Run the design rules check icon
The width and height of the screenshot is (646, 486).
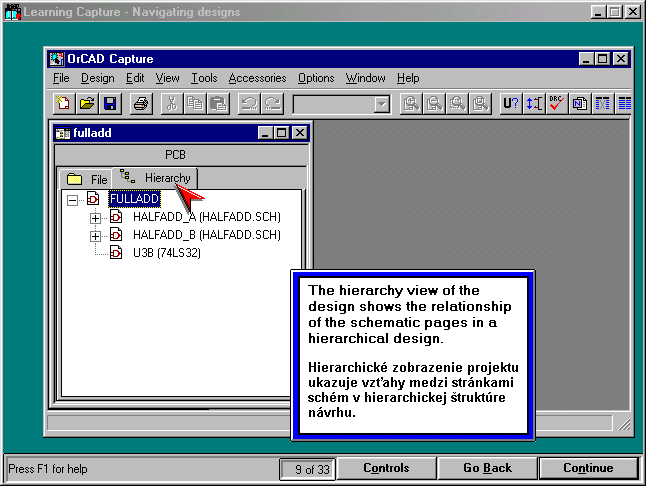point(557,103)
